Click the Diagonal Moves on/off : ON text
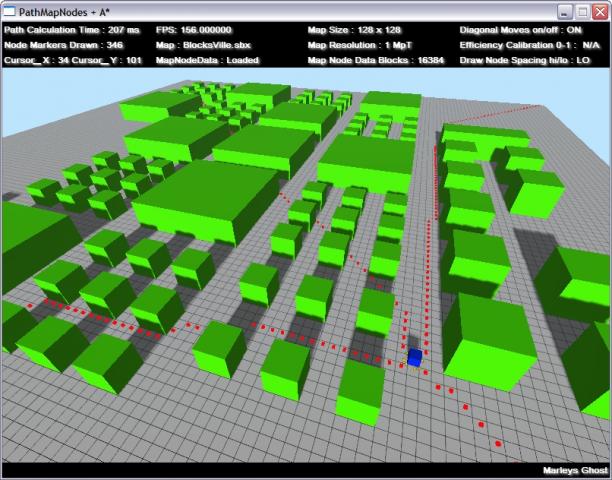The width and height of the screenshot is (612, 480). click(x=520, y=30)
